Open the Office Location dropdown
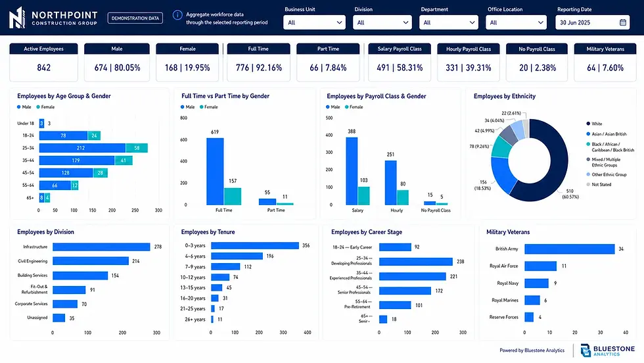Image resolution: width=644 pixels, height=363 pixels. coord(516,22)
